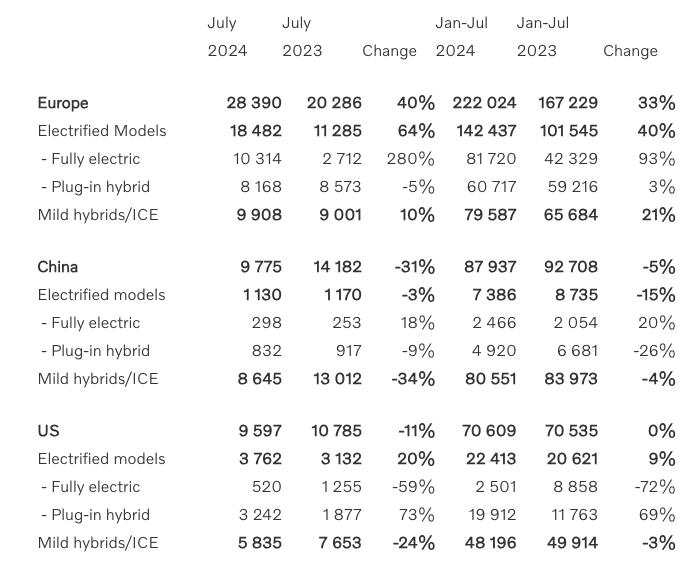Click Europe's Electrified Models row label
The image size is (696, 561).
pyautogui.click(x=102, y=131)
